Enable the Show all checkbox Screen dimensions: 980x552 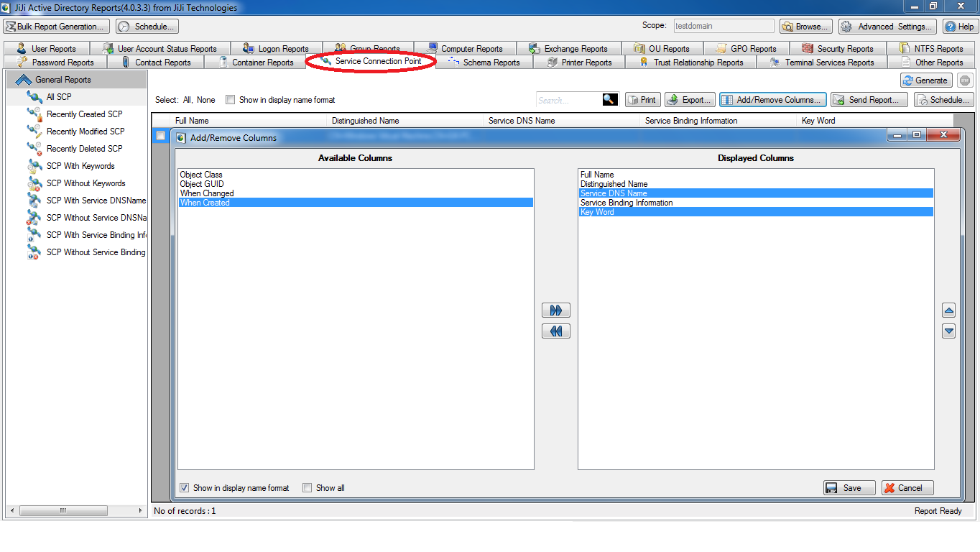pyautogui.click(x=308, y=488)
